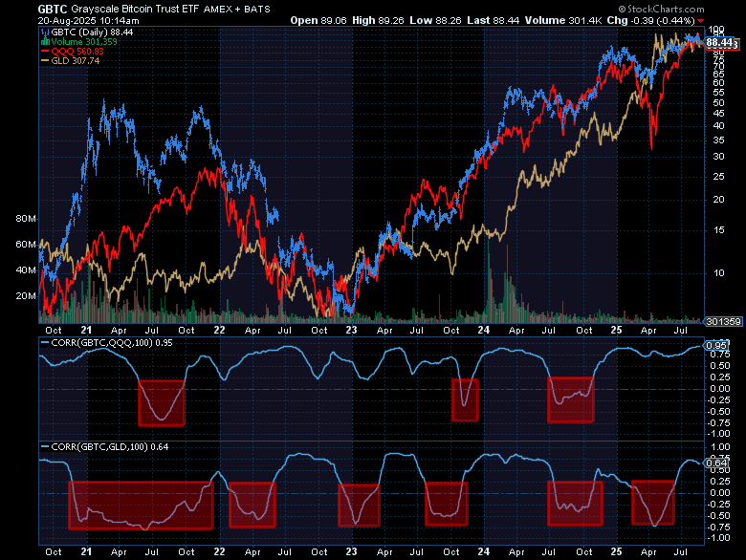Click the 301359 volume tag on the right axis

coord(723,322)
